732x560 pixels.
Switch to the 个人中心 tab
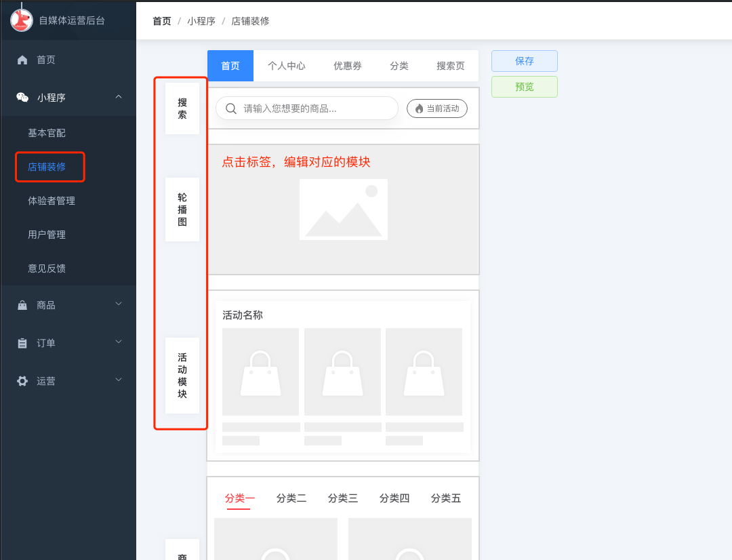(286, 66)
